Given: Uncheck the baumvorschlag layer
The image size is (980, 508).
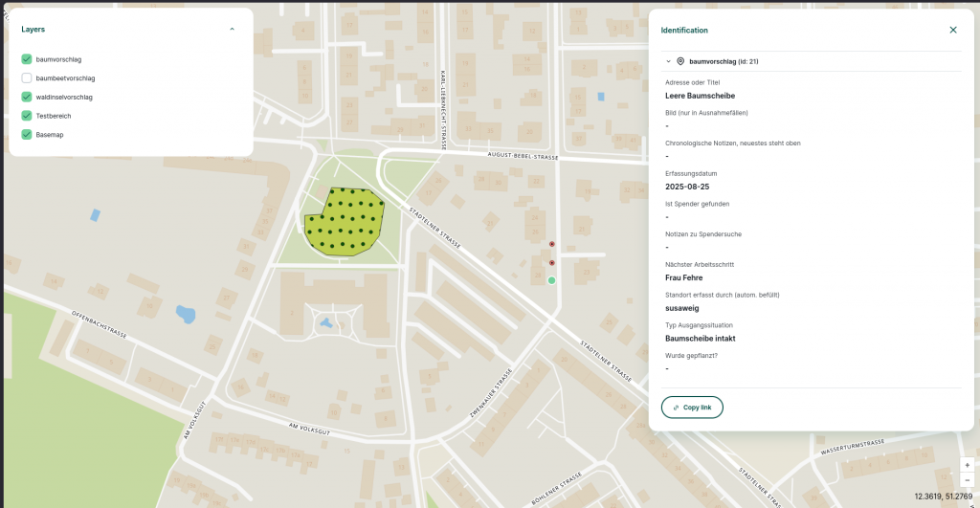Looking at the screenshot, I should point(27,59).
